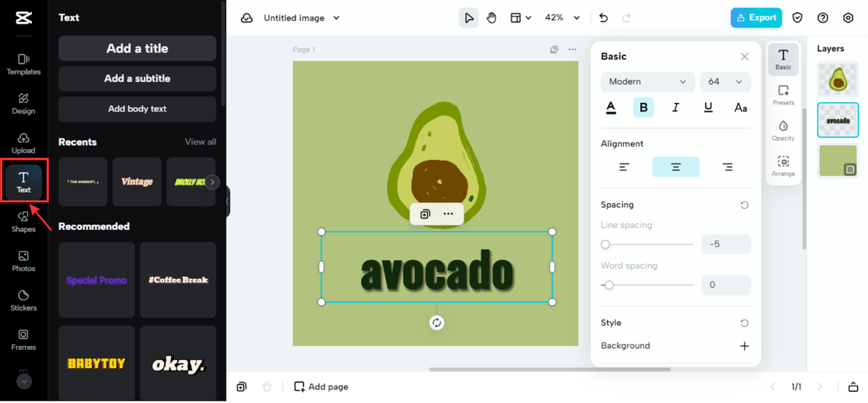This screenshot has height=403, width=868.
Task: Click Add a title button
Action: click(137, 49)
